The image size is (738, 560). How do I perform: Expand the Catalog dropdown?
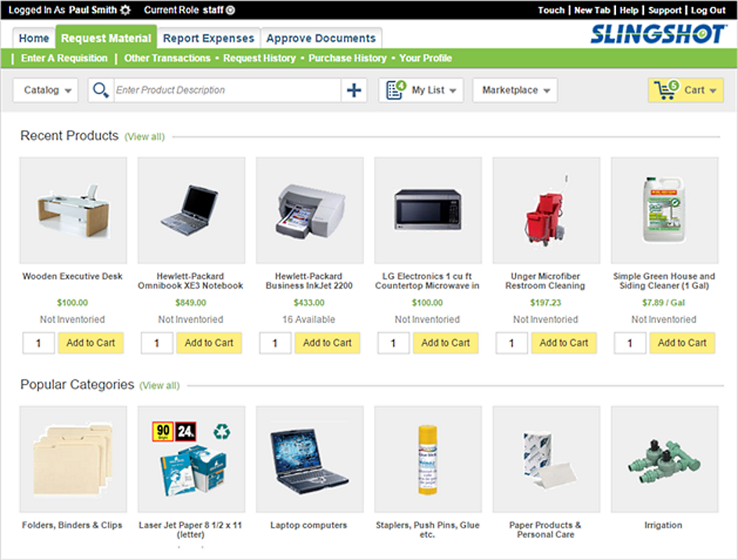tap(45, 90)
